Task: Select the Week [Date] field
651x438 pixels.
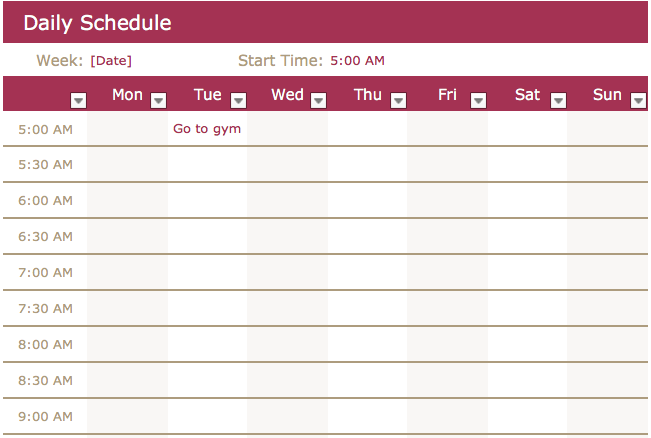Action: (111, 61)
